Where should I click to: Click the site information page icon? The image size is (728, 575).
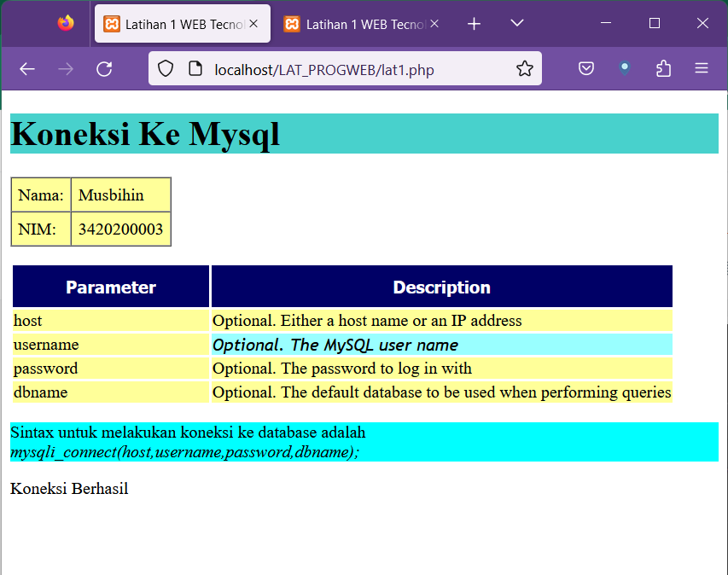click(195, 69)
